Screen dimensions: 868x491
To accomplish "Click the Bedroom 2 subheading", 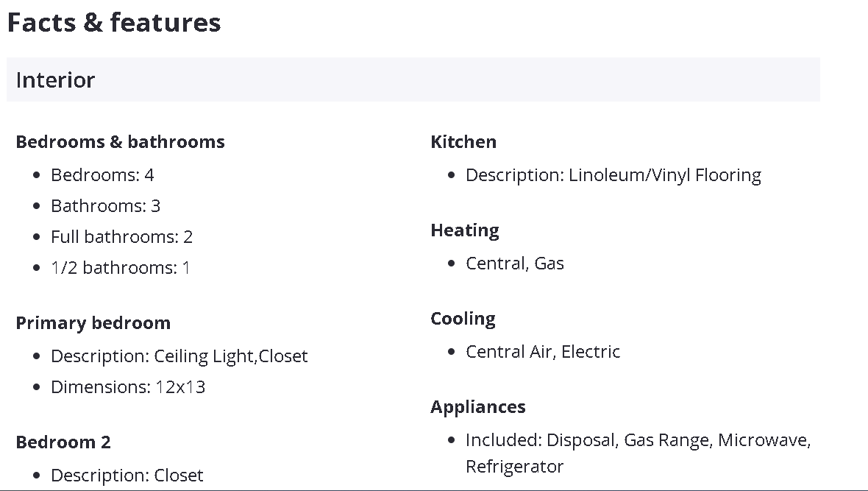I will coord(63,442).
